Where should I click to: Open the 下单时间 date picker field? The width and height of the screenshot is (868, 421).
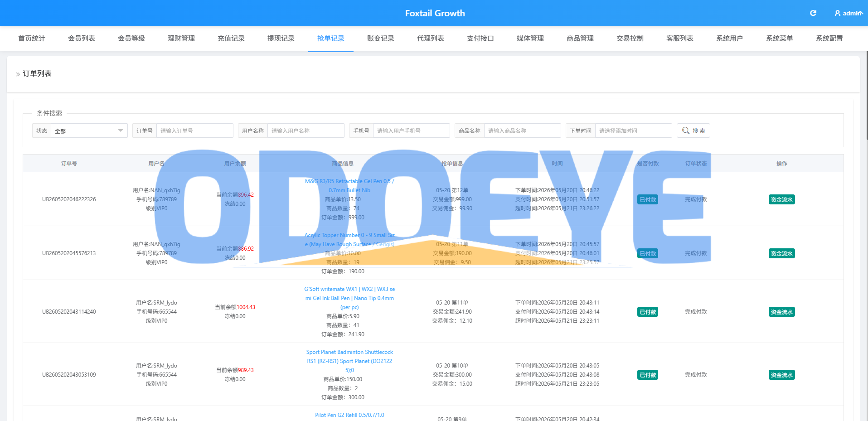[633, 131]
